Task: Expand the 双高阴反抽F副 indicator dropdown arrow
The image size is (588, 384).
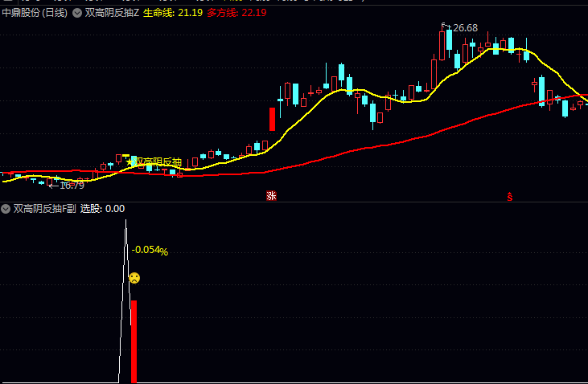Action: (6, 209)
